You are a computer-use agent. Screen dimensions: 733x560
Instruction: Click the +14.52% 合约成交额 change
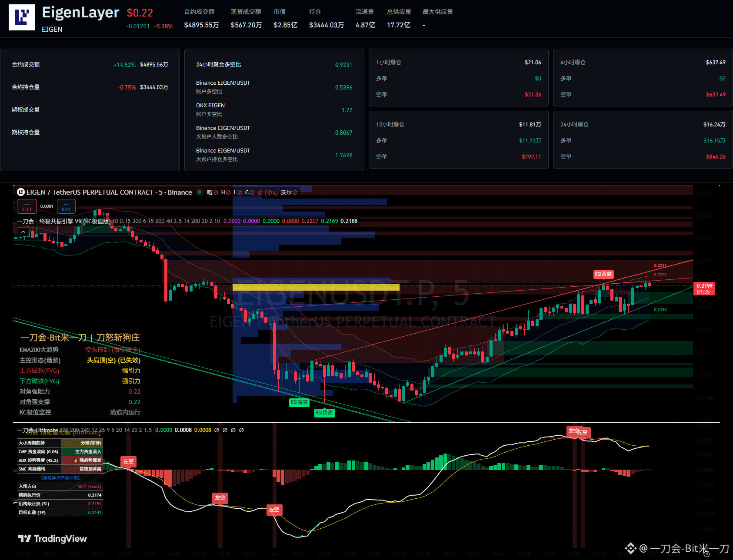click(125, 65)
